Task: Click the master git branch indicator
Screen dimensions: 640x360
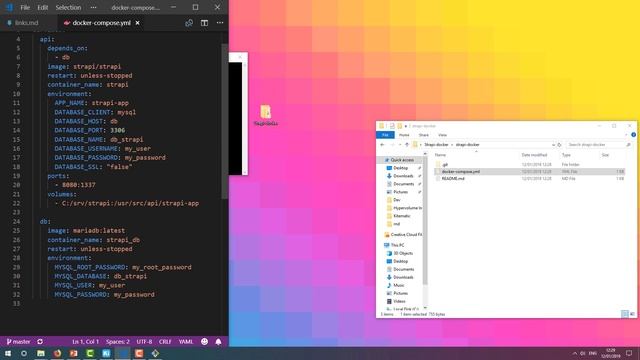Action: click(19, 342)
